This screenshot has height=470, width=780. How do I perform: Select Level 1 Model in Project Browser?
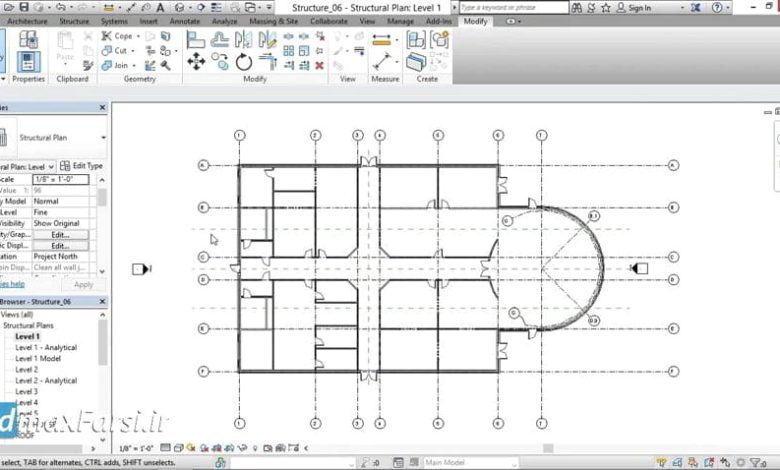[38, 359]
